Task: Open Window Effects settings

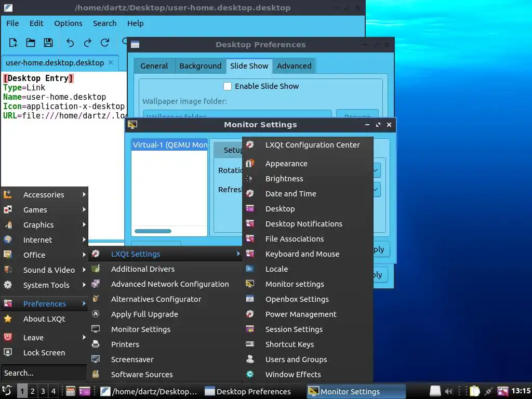Action: coord(308,374)
